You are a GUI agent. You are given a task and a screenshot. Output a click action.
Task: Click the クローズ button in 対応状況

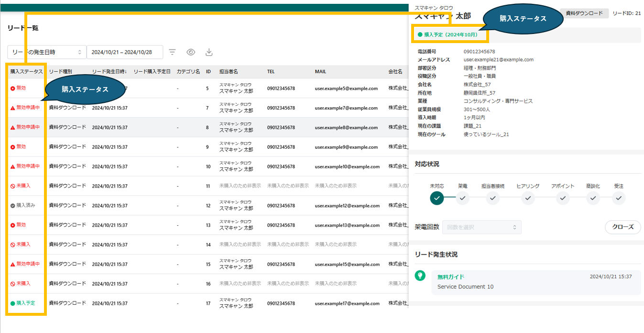point(622,227)
